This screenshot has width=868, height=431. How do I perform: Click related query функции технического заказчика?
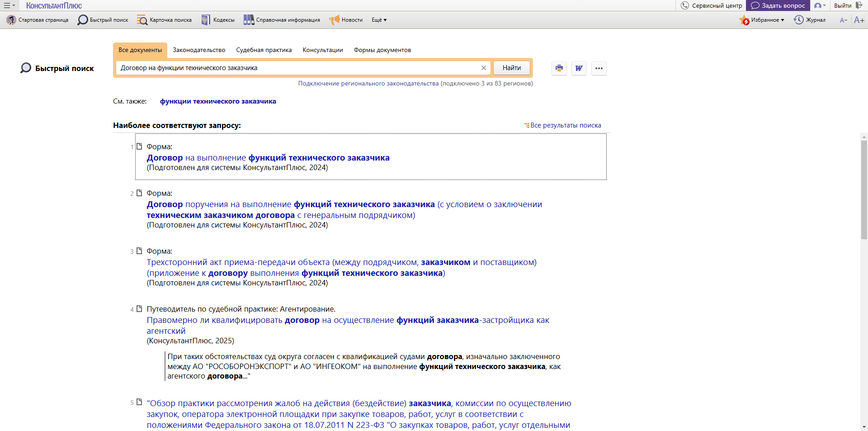pyautogui.click(x=218, y=101)
